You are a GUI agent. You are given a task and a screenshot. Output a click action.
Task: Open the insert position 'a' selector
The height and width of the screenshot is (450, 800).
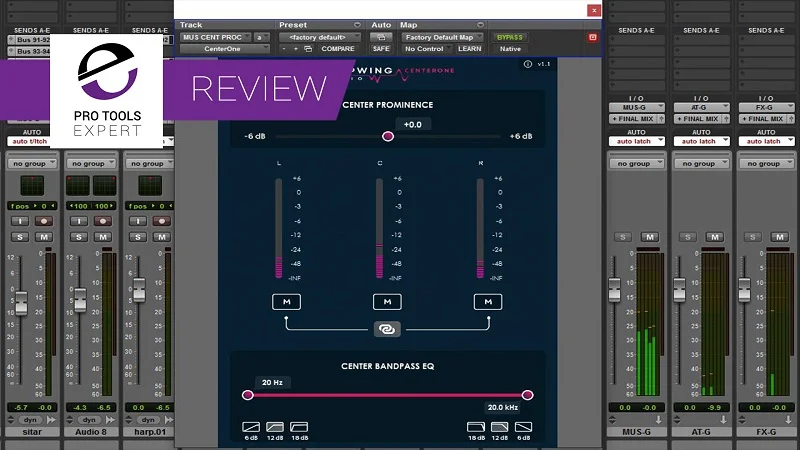tap(261, 37)
